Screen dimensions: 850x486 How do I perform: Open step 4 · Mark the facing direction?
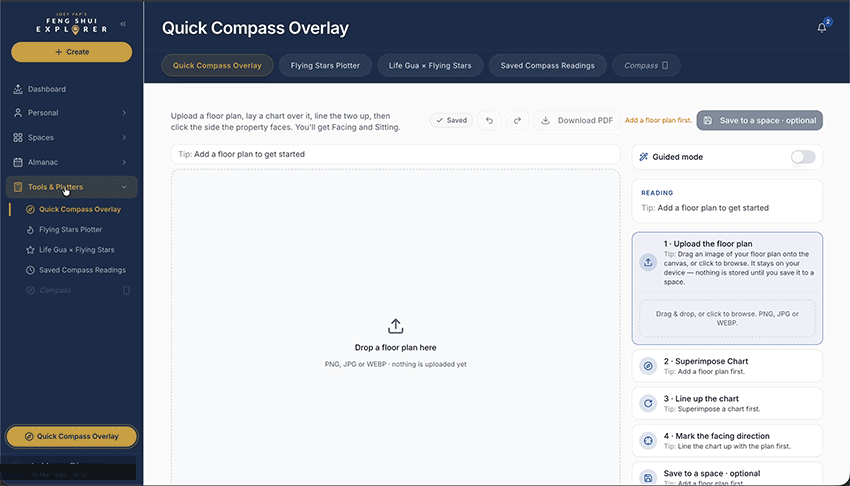tap(727, 440)
